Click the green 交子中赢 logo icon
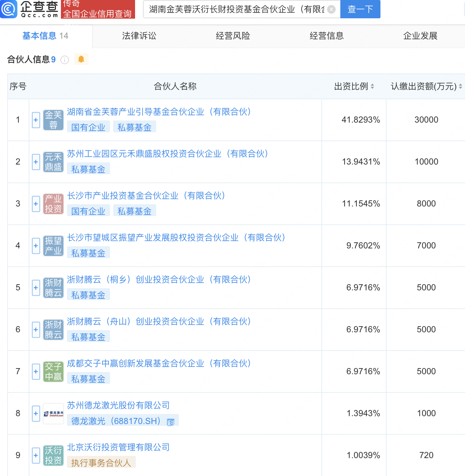 tap(53, 372)
